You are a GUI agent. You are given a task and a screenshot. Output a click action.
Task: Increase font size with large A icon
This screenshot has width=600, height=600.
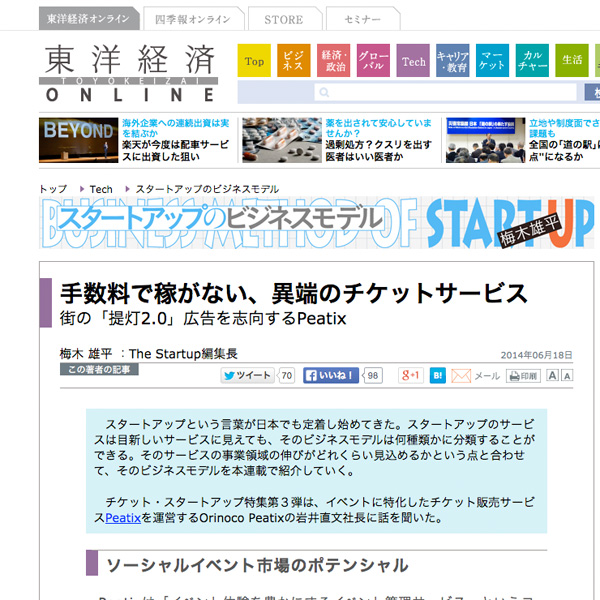(x=567, y=376)
